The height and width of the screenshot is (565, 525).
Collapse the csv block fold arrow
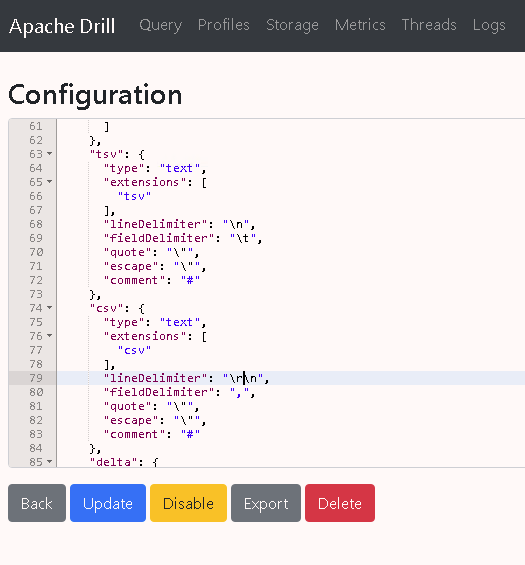(x=50, y=308)
